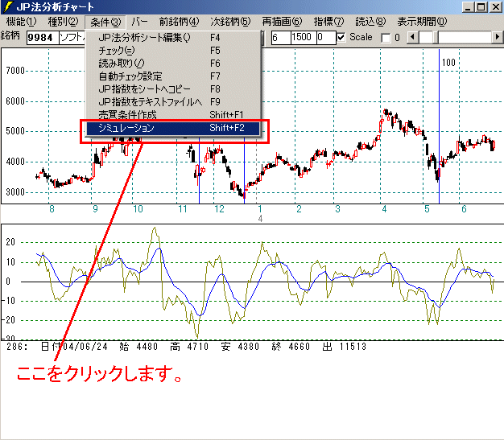Open the 指標(7) menu
The image size is (504, 440).
tap(328, 22)
